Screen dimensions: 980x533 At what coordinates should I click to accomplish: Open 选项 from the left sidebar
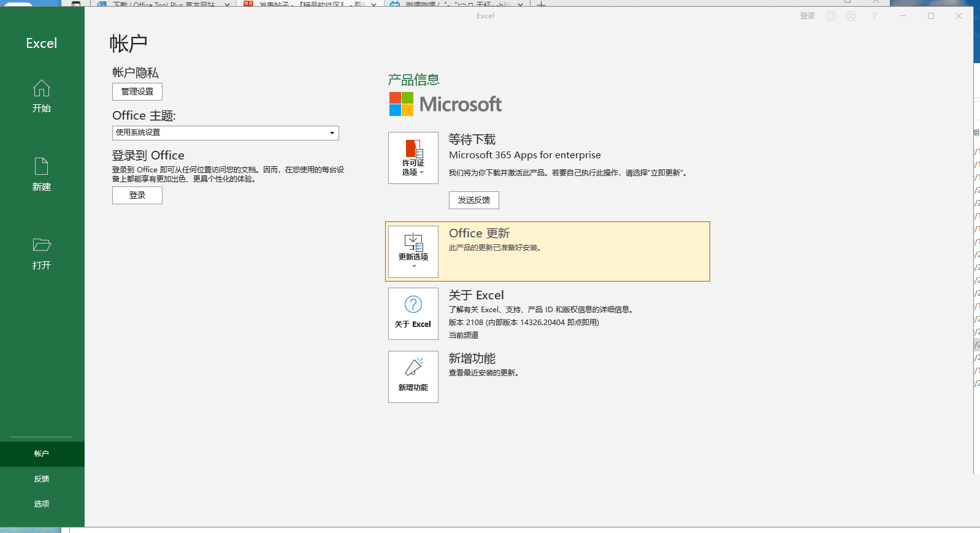point(42,504)
